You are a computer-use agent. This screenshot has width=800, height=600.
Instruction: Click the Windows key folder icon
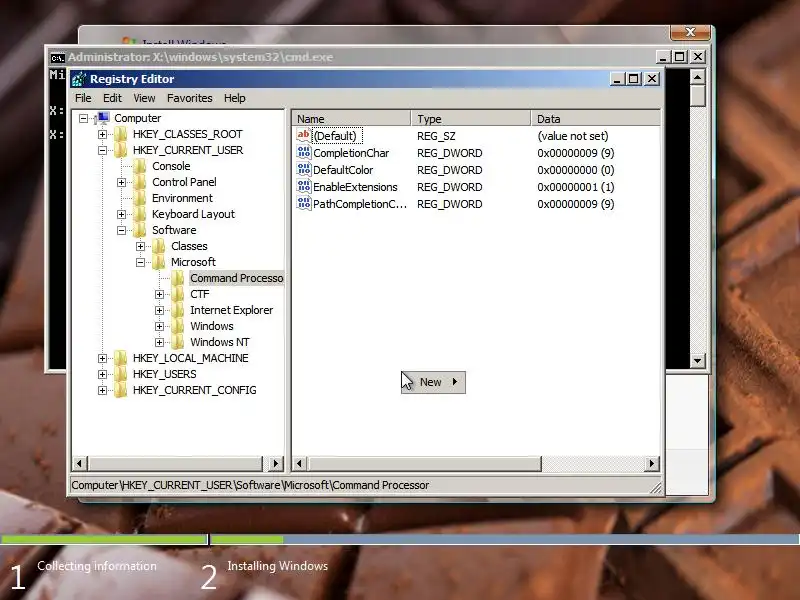[x=178, y=326]
